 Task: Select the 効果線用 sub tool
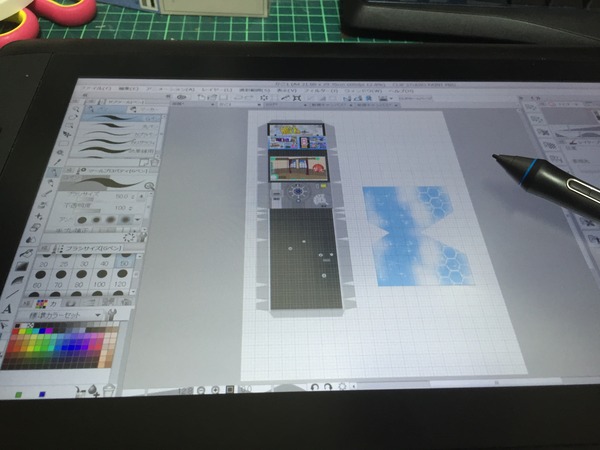[x=112, y=152]
